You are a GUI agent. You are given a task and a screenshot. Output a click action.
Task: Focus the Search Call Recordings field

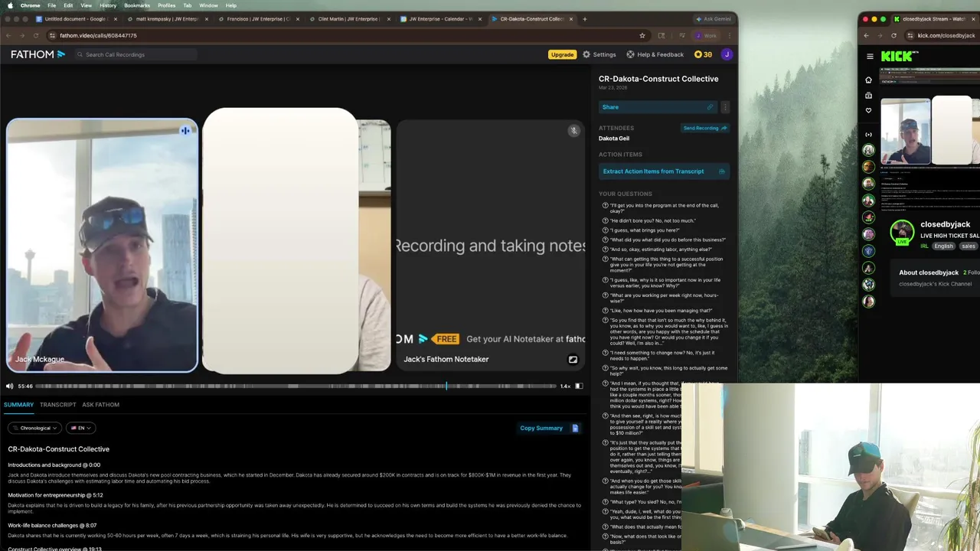click(x=136, y=54)
